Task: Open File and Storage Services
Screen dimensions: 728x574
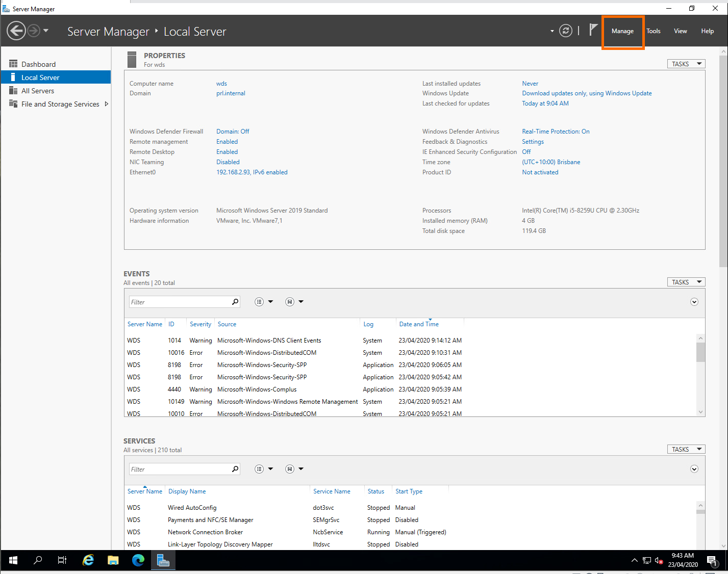Action: pos(60,104)
